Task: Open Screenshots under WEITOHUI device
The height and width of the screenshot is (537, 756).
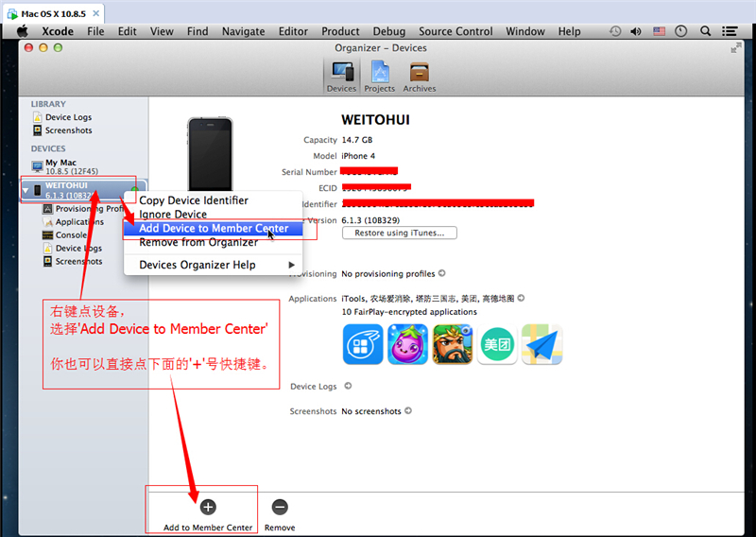Action: (73, 261)
